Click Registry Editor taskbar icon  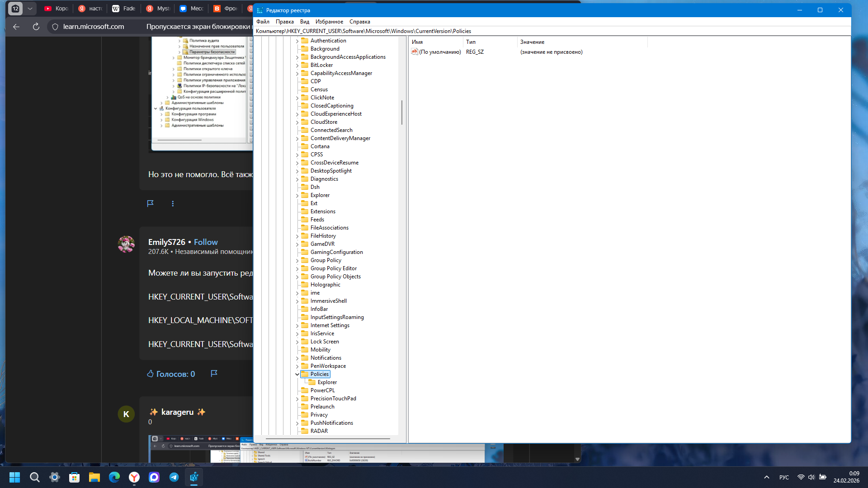194,477
